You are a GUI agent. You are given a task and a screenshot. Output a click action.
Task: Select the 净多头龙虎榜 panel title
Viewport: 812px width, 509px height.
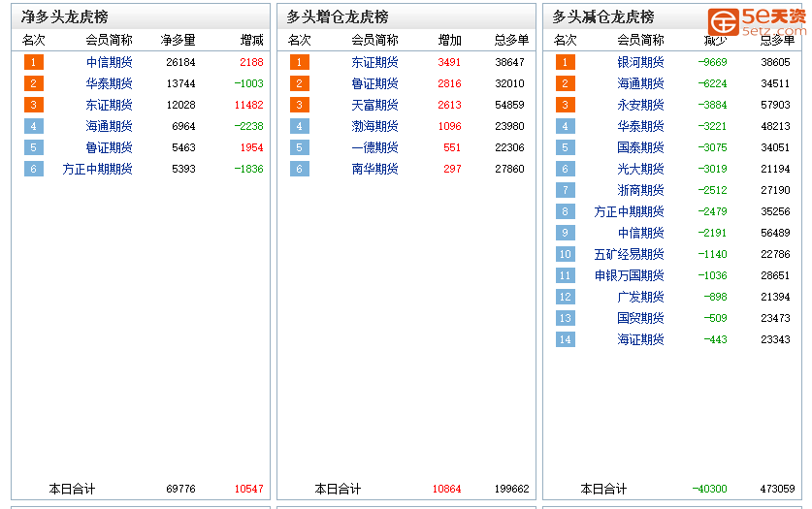[x=65, y=16]
